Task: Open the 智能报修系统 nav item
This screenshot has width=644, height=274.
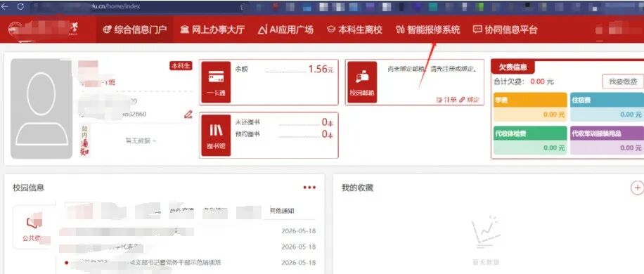Action: point(428,30)
